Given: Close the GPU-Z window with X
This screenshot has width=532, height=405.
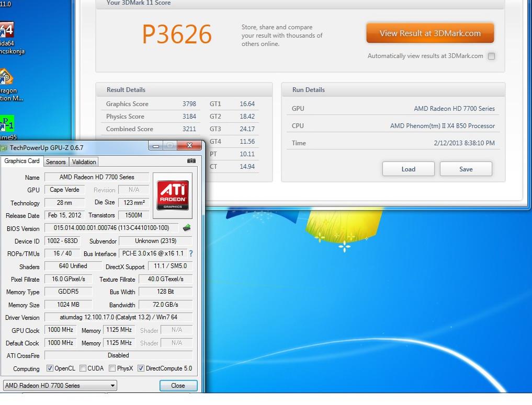Looking at the screenshot, I should tap(189, 146).
